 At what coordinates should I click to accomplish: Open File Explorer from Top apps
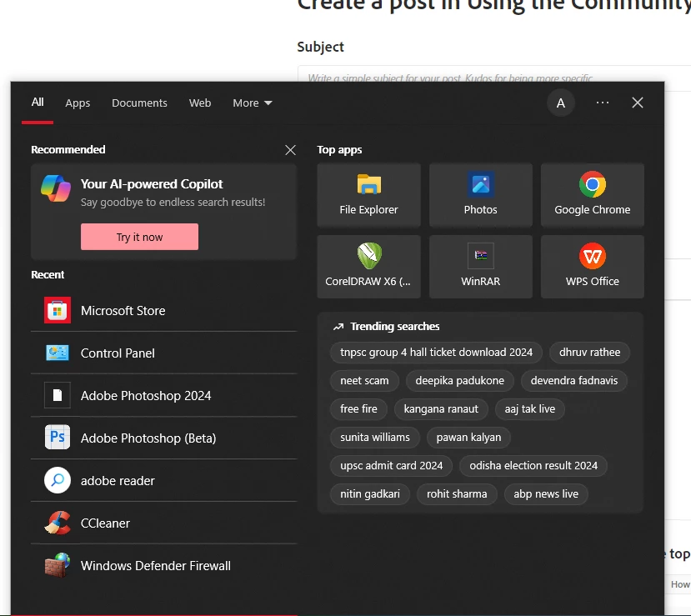369,195
